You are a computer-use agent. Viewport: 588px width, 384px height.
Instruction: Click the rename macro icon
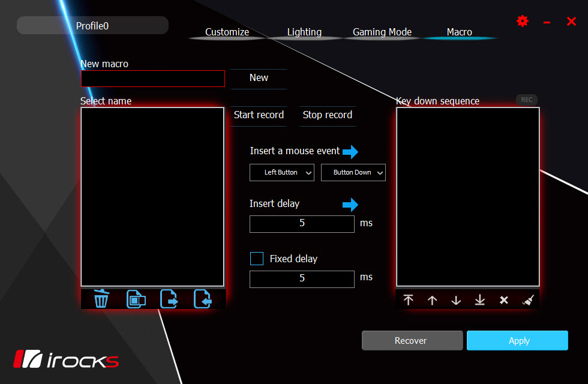pyautogui.click(x=136, y=299)
